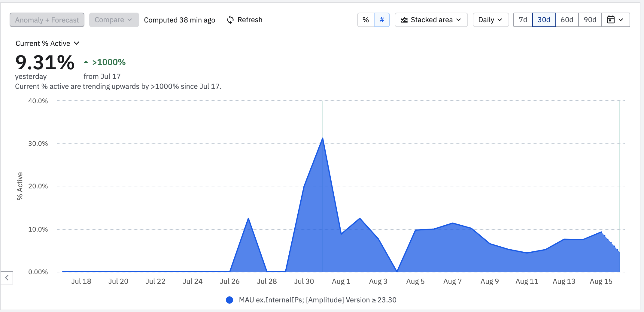Click the Aug 15 x-axis label
Image resolution: width=644 pixels, height=312 pixels.
[x=601, y=281]
